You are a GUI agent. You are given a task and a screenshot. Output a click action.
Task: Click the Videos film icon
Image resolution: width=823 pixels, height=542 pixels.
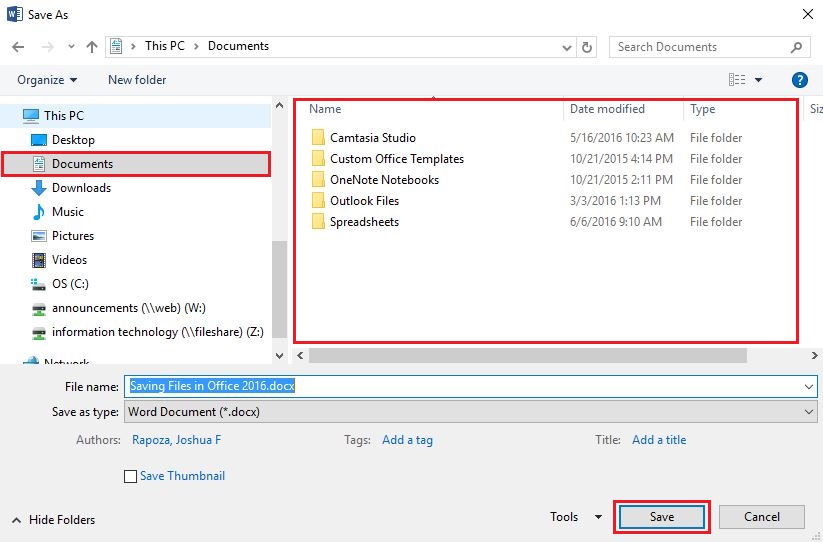[x=39, y=260]
